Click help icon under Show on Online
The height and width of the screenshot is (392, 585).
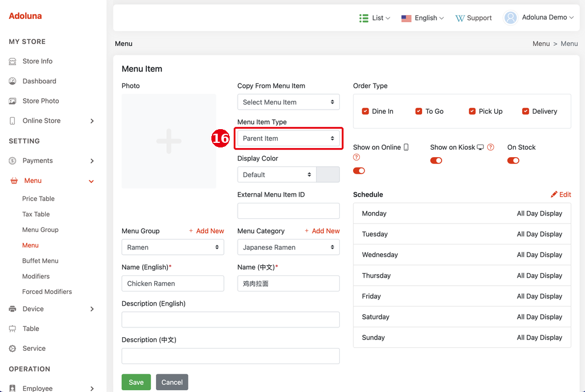(x=356, y=157)
